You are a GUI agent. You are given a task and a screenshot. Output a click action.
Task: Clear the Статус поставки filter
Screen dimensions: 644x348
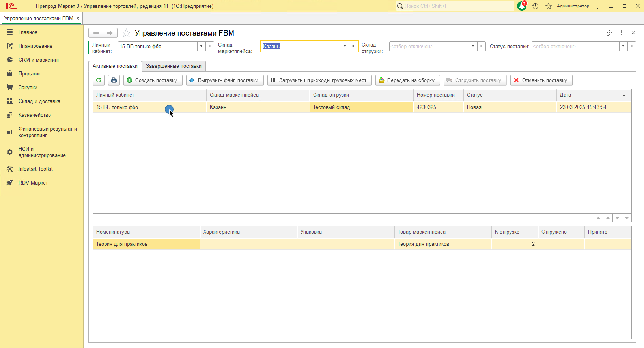[x=632, y=46]
